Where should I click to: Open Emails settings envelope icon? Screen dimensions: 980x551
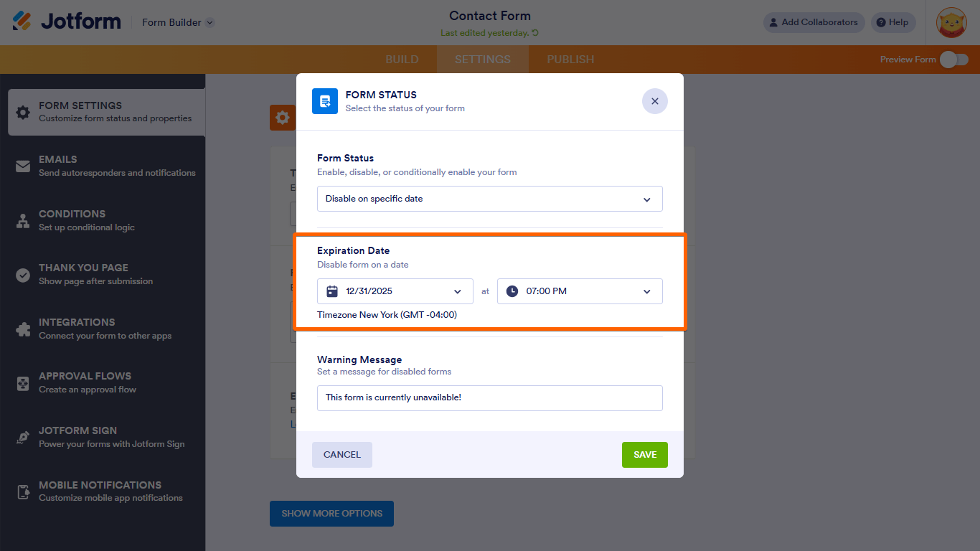(x=23, y=166)
